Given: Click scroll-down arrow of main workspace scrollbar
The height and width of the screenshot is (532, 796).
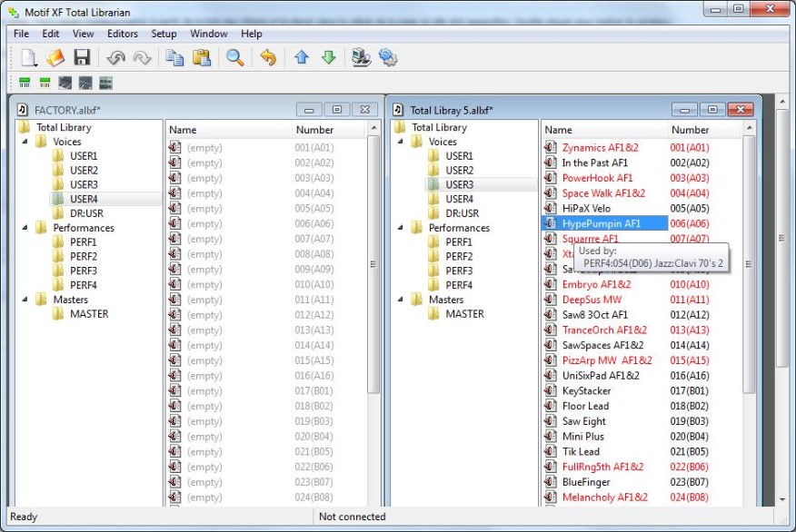Looking at the screenshot, I should click(x=782, y=499).
